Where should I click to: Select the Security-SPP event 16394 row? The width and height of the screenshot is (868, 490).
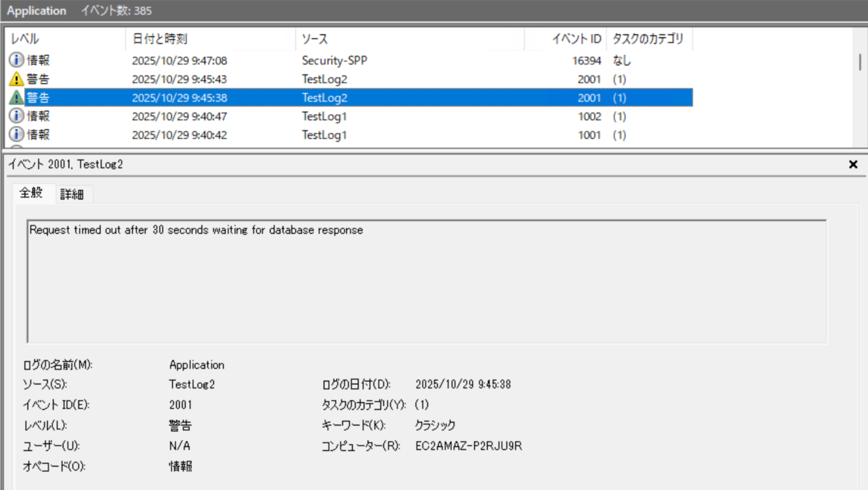click(x=334, y=60)
